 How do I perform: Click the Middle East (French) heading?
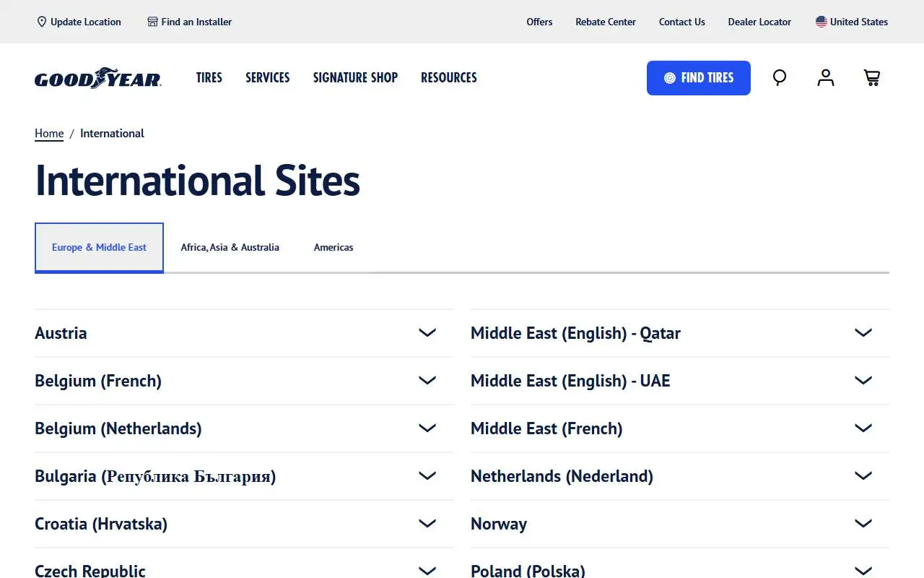[x=546, y=428]
